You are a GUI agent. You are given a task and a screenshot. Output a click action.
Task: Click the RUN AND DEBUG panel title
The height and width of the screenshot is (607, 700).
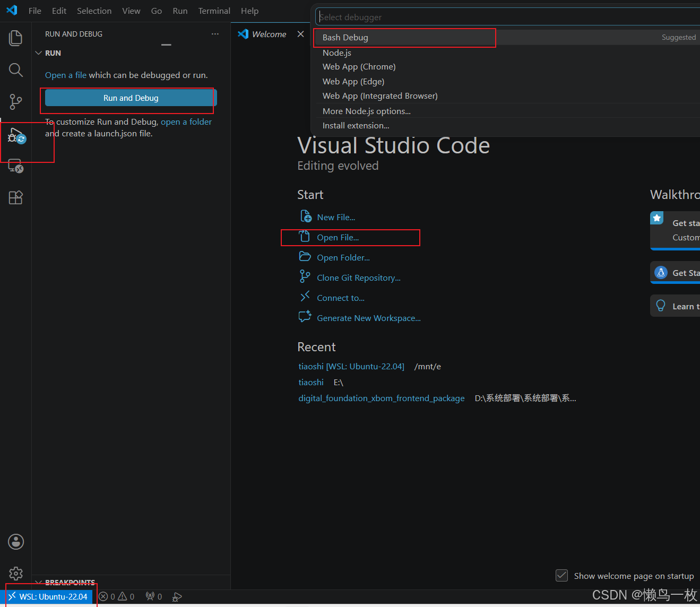pyautogui.click(x=74, y=34)
